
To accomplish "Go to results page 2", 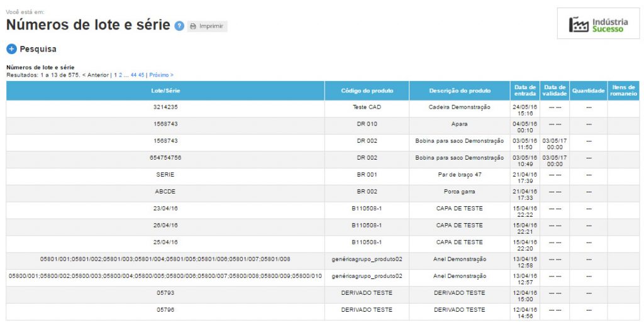I will (x=121, y=75).
